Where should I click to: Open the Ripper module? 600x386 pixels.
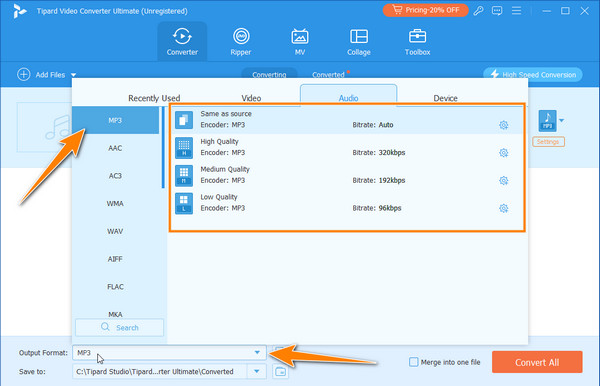click(x=241, y=41)
